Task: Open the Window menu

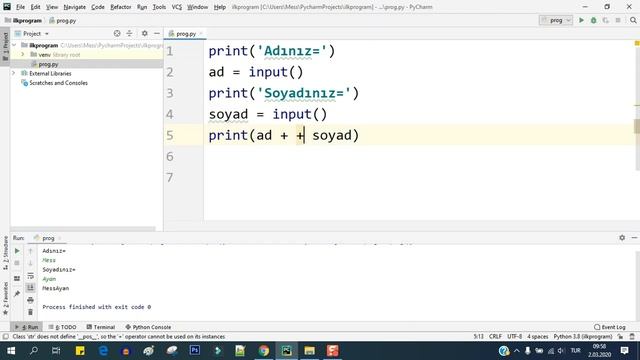Action: pos(198,7)
